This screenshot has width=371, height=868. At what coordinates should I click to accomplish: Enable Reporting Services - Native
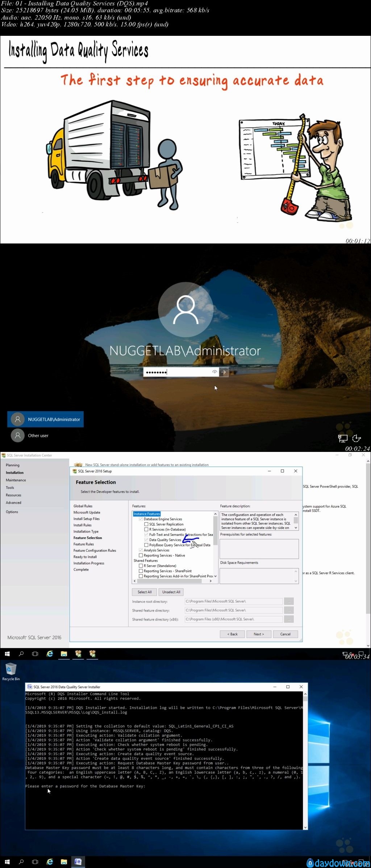[141, 555]
